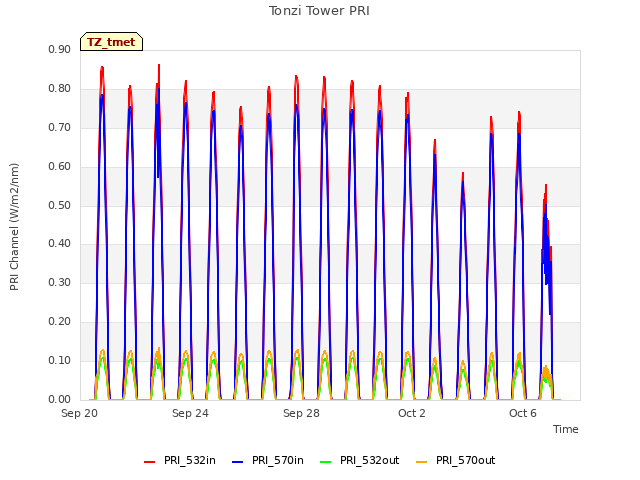
Task: Click the 0.30 y-axis tick label
Action: 60,282
